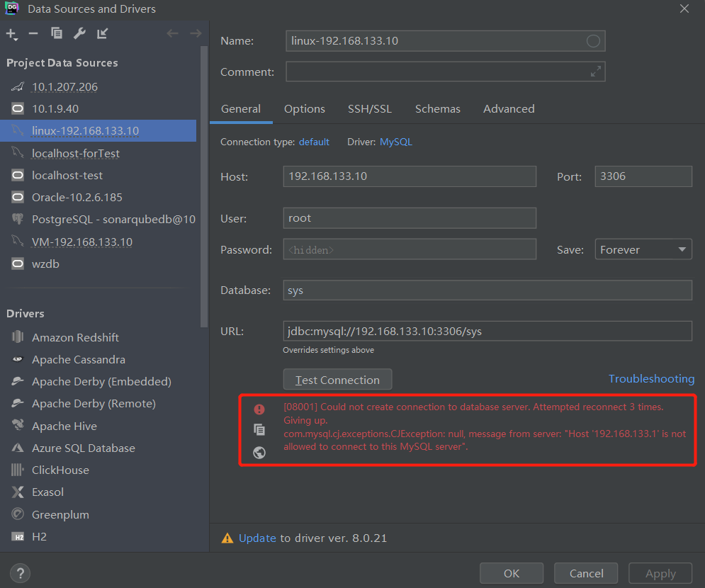Click the Test Connection button
Screen dimensions: 705x588
click(x=338, y=380)
